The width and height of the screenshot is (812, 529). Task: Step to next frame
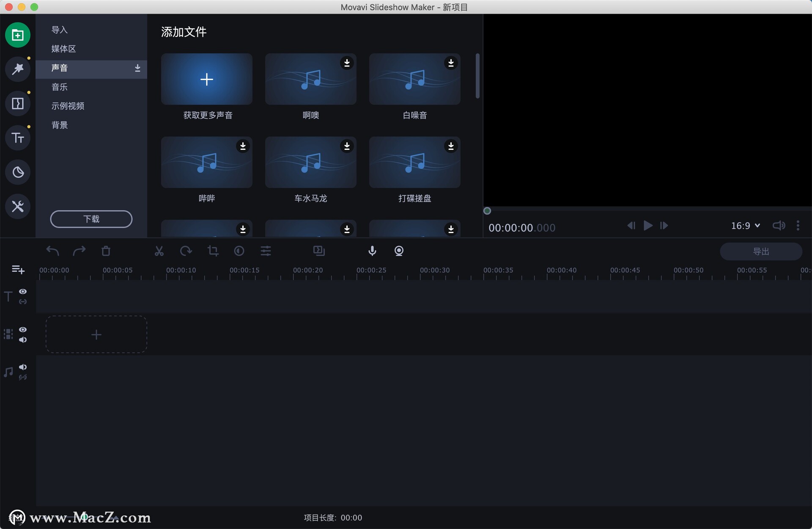click(x=664, y=226)
